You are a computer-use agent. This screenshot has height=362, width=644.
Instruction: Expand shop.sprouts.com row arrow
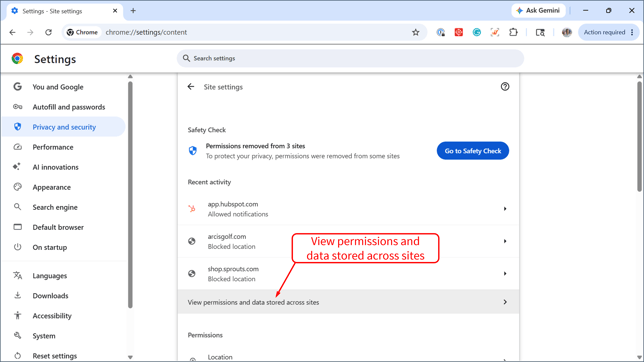point(505,274)
